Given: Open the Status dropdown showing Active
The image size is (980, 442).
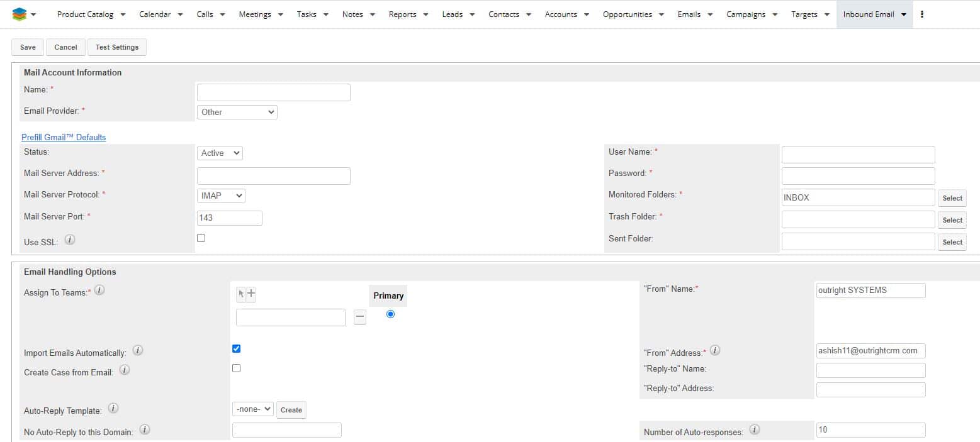Looking at the screenshot, I should [219, 153].
